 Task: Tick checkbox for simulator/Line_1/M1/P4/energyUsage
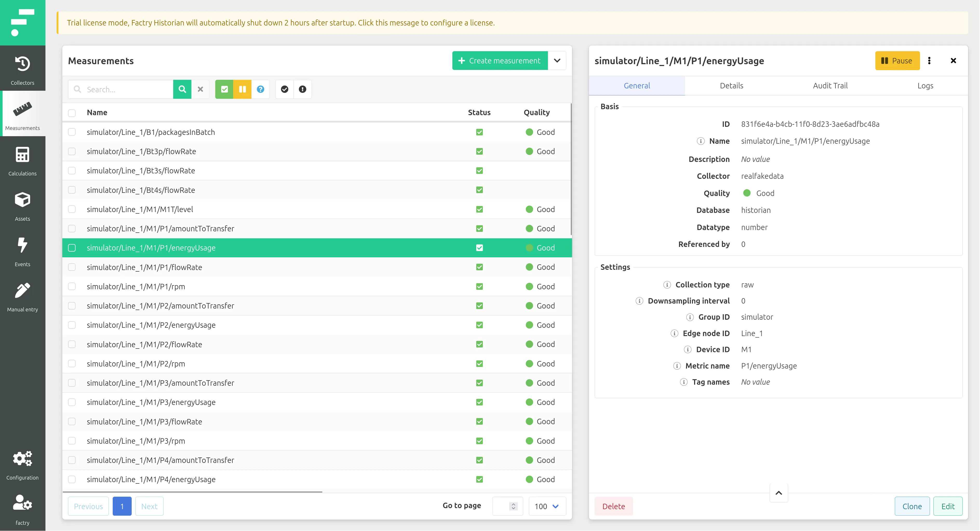click(72, 479)
